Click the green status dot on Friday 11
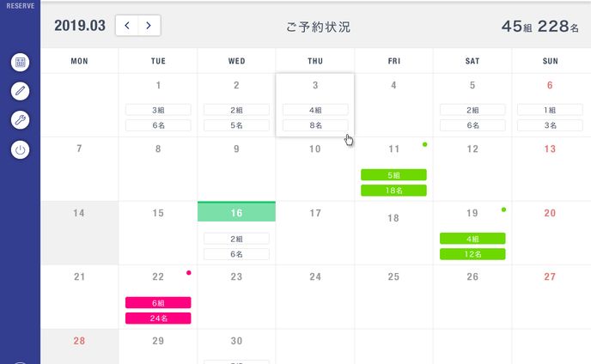 [x=424, y=144]
